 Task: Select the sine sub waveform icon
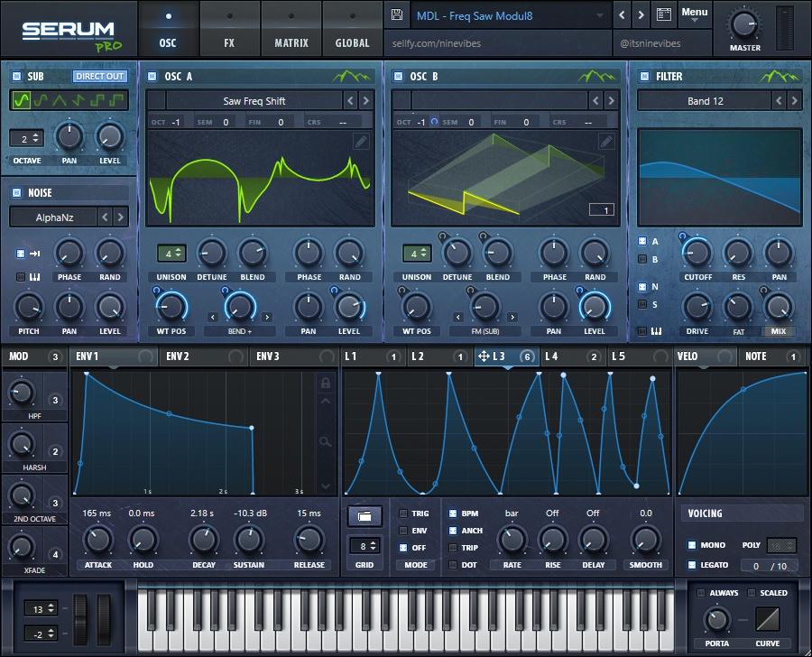[22, 100]
